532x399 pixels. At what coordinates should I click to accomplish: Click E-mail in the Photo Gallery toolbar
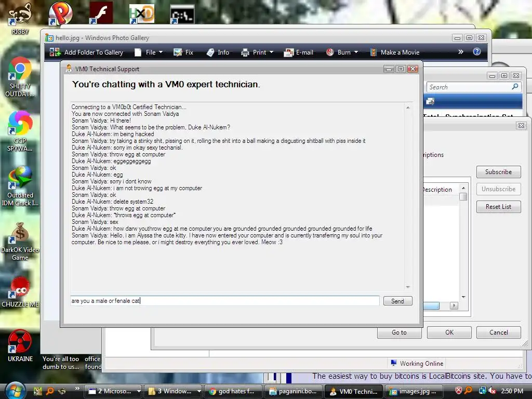299,52
